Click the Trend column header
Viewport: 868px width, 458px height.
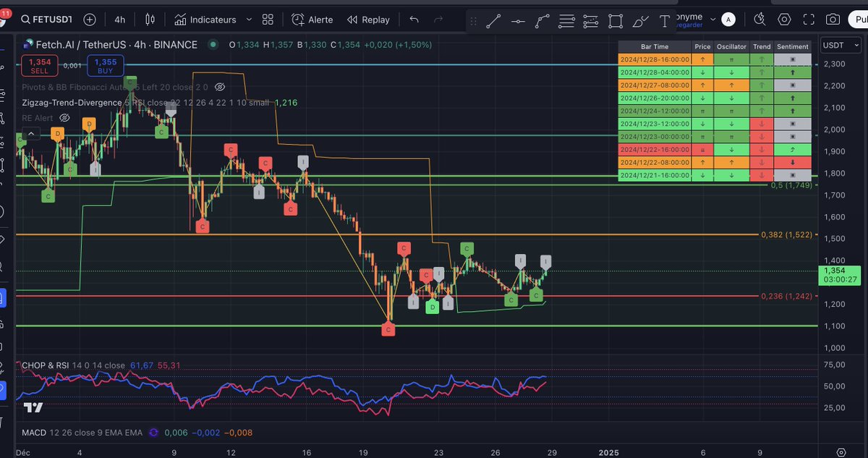pos(762,46)
